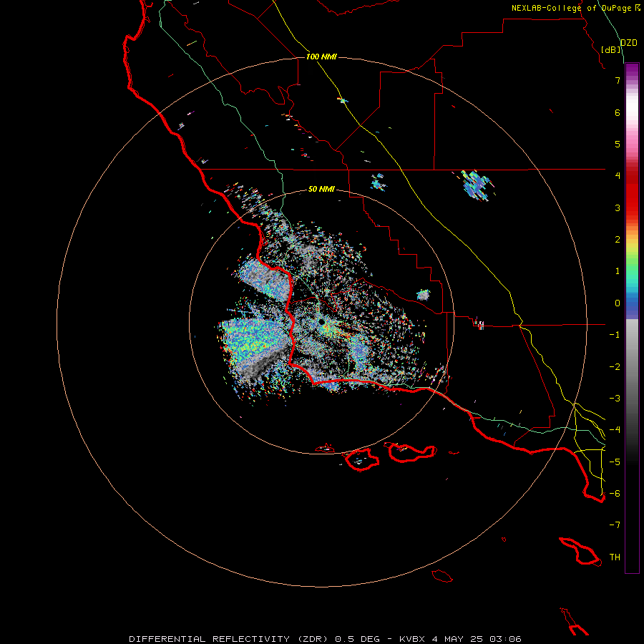The height and width of the screenshot is (644, 644).
Task: Click the 50 NMI range ring label
Action: (x=321, y=189)
